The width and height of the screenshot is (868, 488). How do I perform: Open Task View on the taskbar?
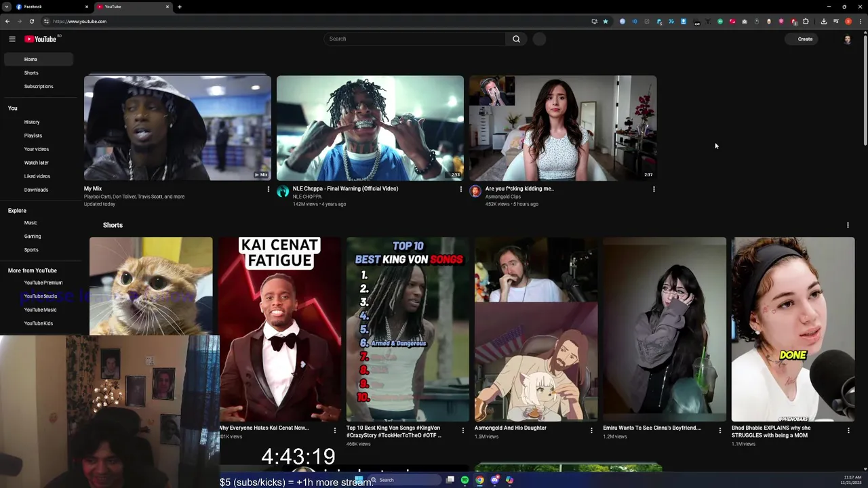[x=450, y=480]
